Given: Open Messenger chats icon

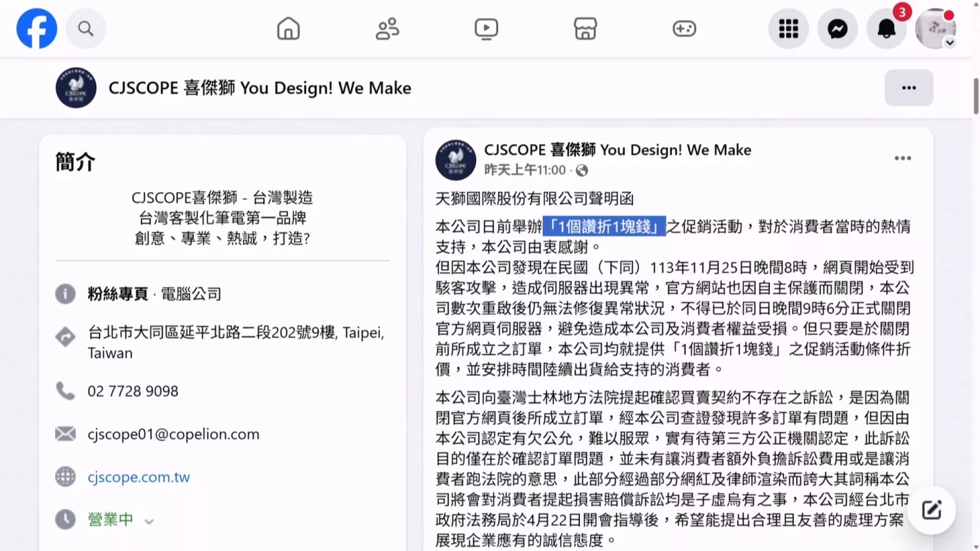Looking at the screenshot, I should 838,29.
